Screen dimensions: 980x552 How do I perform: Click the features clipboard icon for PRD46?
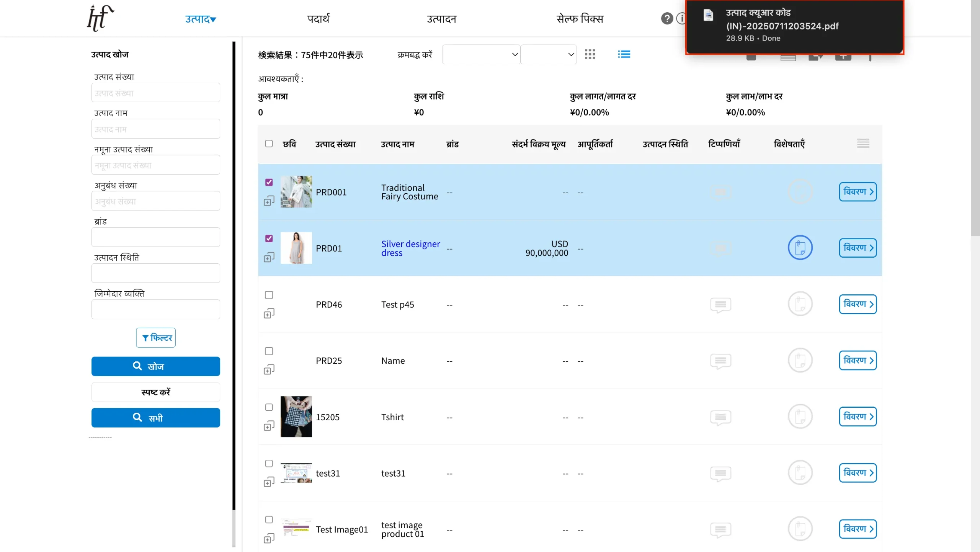pyautogui.click(x=800, y=304)
